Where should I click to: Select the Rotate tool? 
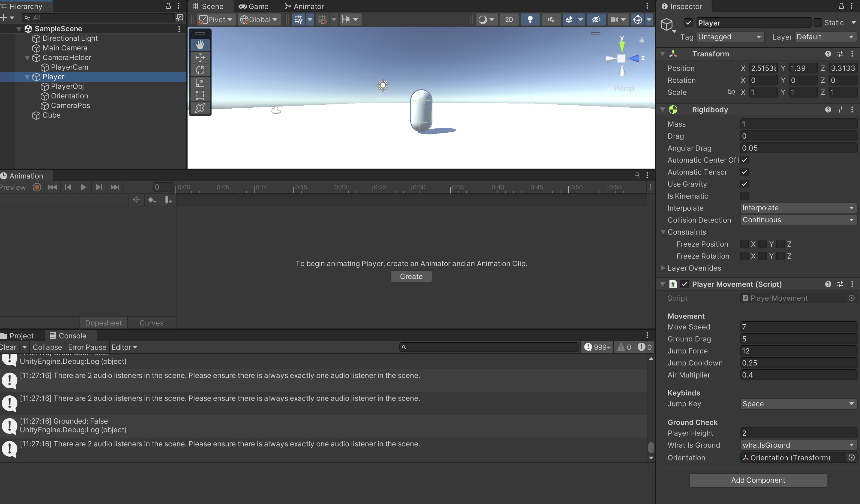pyautogui.click(x=200, y=70)
